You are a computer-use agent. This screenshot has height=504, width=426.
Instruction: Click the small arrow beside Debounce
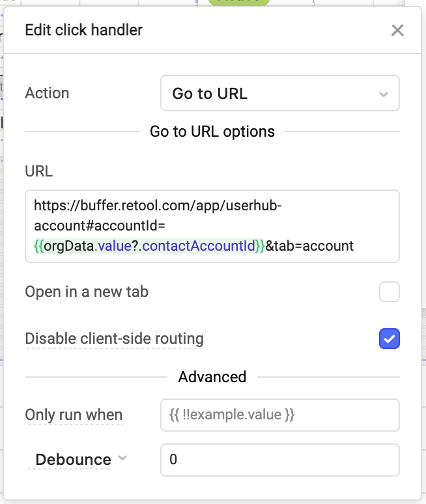(122, 458)
